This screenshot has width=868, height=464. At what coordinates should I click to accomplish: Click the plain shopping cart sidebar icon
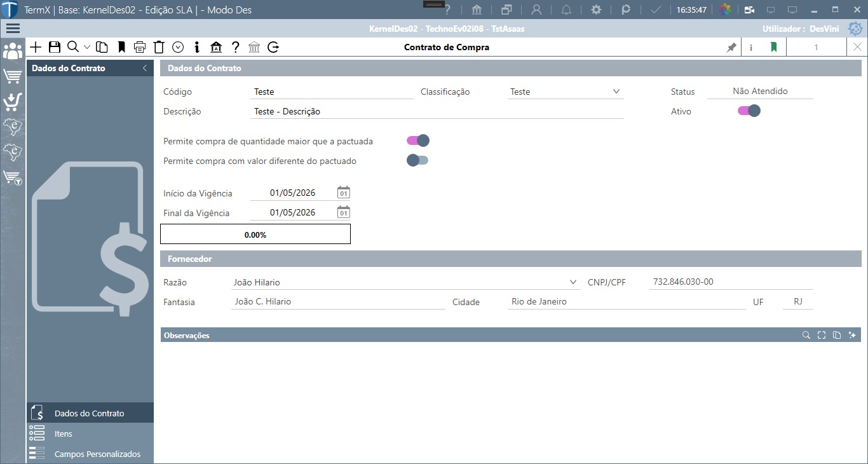[13, 76]
